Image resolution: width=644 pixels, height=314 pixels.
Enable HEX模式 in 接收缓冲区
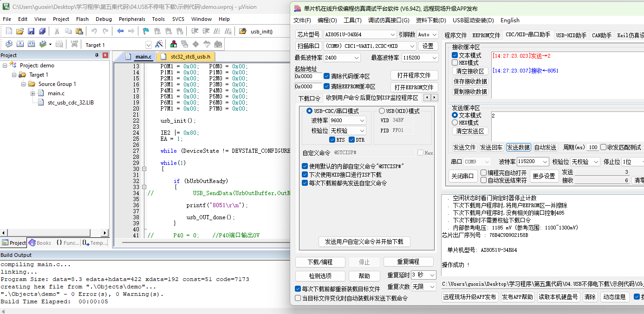(x=455, y=63)
